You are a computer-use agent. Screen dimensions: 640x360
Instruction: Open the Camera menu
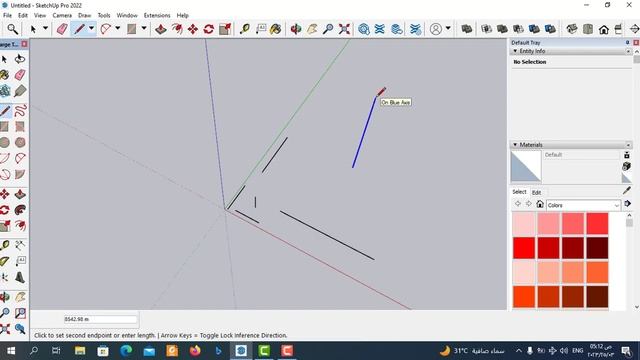pyautogui.click(x=62, y=16)
